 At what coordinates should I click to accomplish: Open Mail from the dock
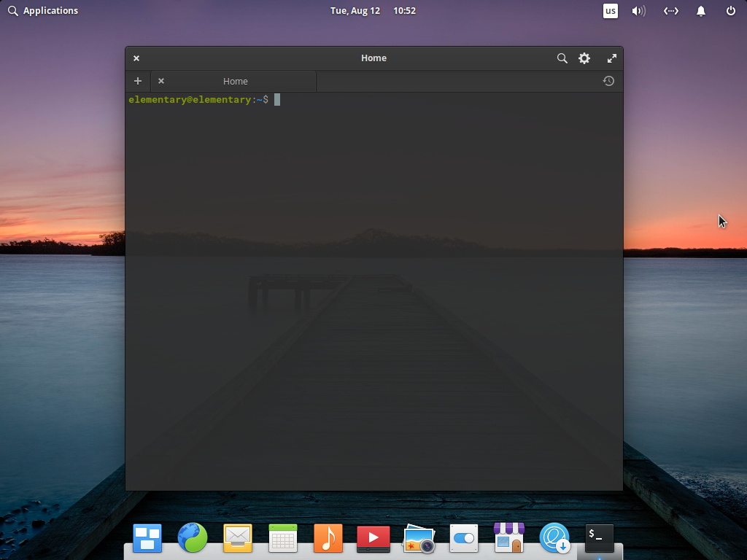click(x=238, y=539)
